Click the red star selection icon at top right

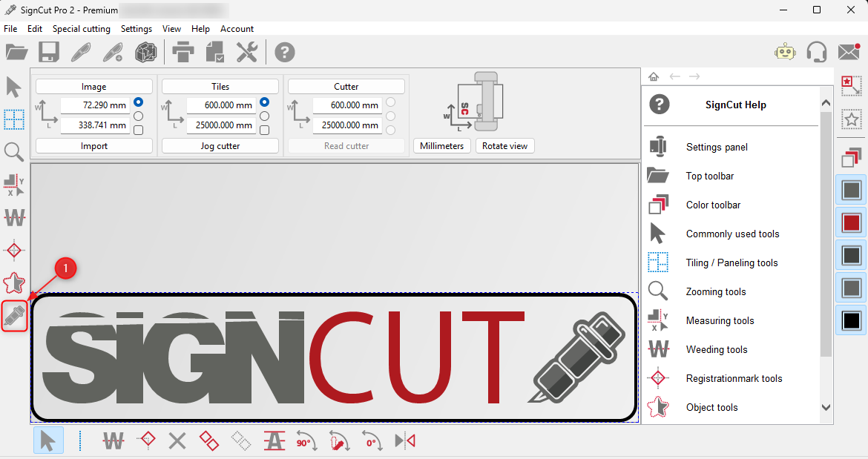(852, 85)
